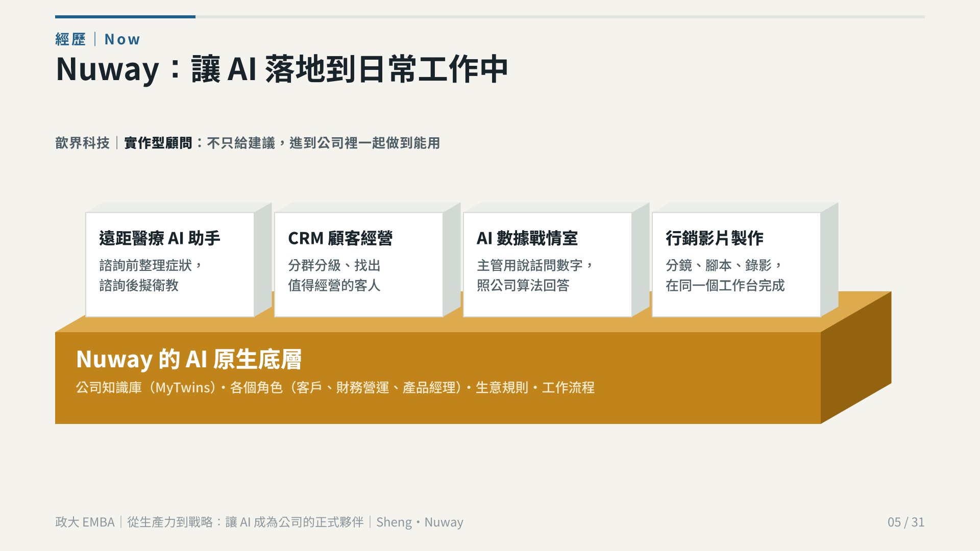Click the footer author 'Sheng・Nuway'

[x=420, y=522]
